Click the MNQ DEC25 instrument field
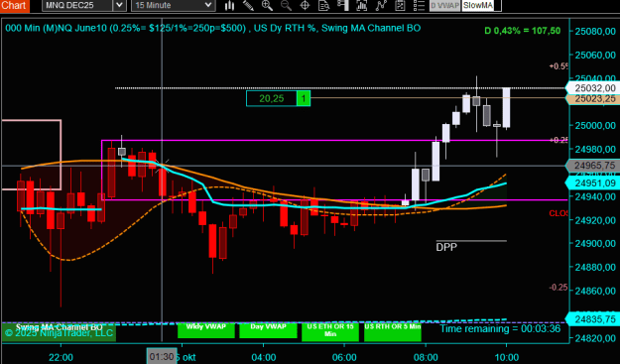Screen dimensions: 620x364 click(x=77, y=5)
